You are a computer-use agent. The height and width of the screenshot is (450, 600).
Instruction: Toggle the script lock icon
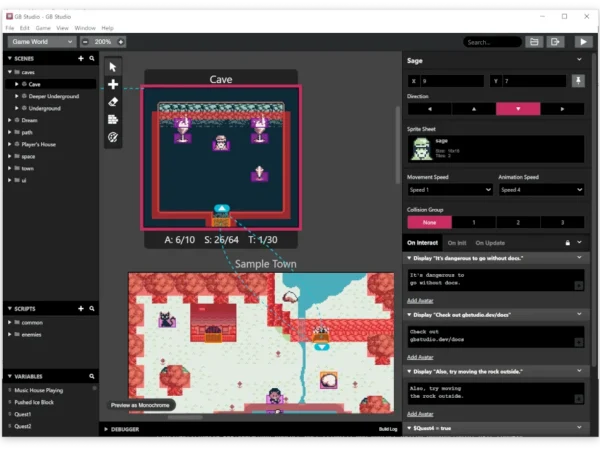[x=568, y=243]
